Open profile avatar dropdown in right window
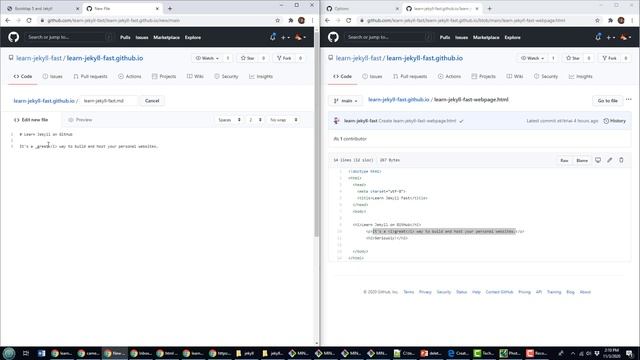The width and height of the screenshot is (640, 360). coord(625,37)
